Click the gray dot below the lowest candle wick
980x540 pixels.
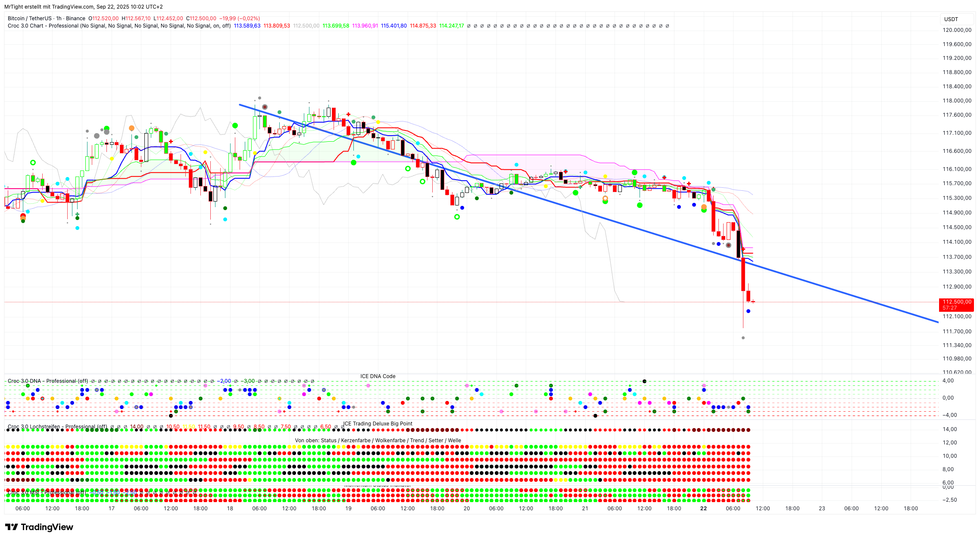(x=743, y=338)
